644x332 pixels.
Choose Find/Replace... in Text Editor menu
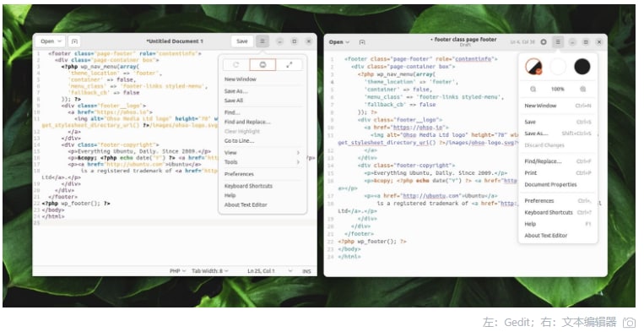[557, 161]
